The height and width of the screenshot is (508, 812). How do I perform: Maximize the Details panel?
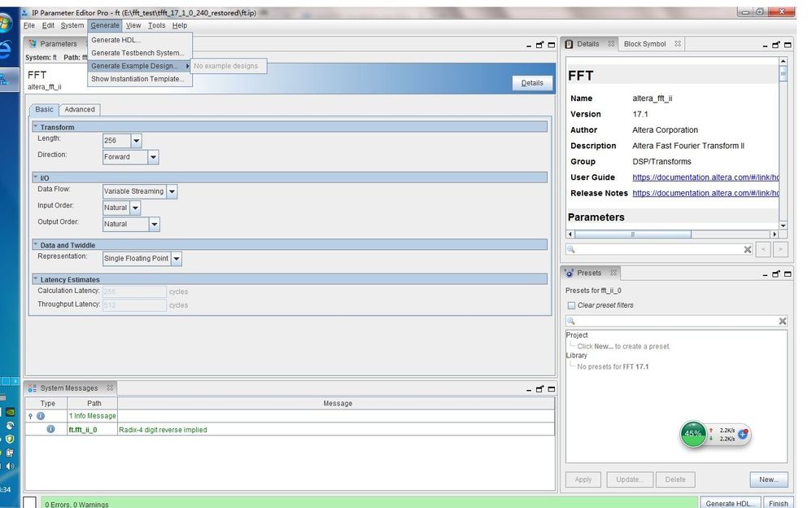[788, 45]
